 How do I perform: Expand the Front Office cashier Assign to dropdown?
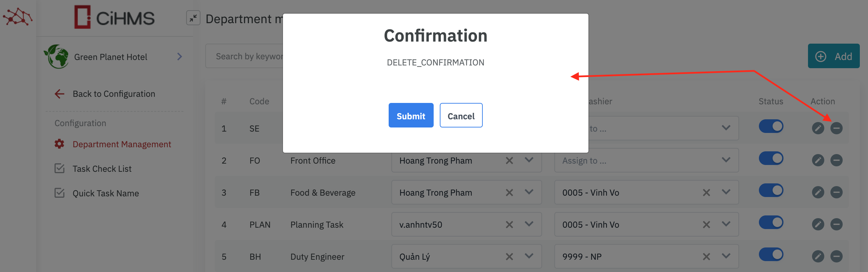(x=726, y=160)
